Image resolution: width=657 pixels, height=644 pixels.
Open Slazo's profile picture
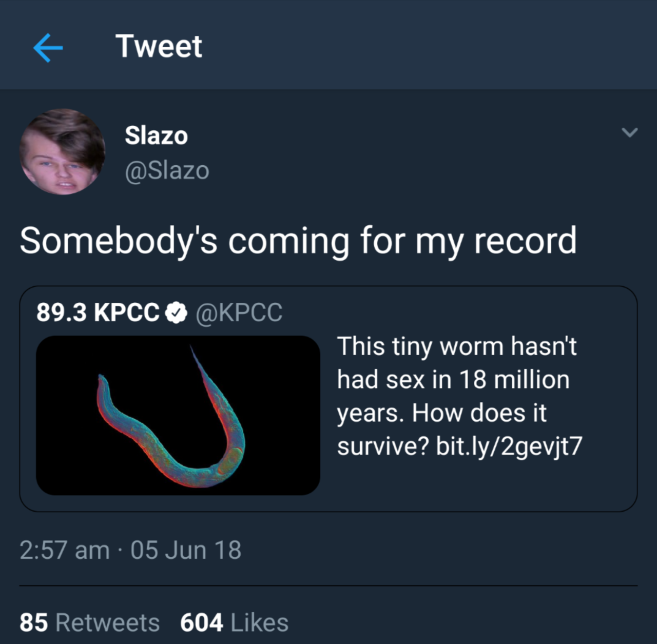63,151
